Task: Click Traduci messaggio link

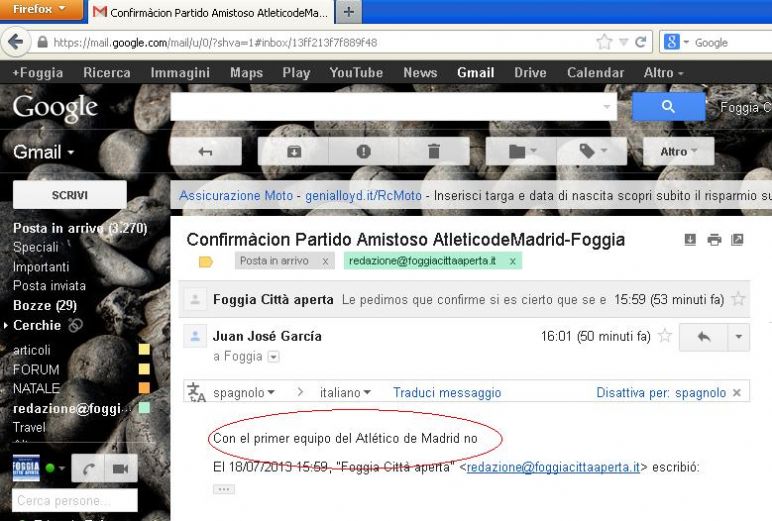Action: [447, 392]
